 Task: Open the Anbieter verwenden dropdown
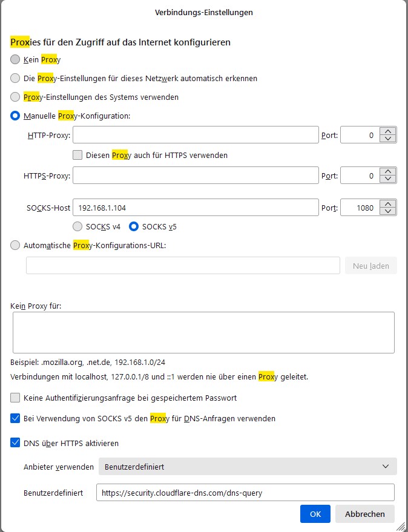(248, 467)
